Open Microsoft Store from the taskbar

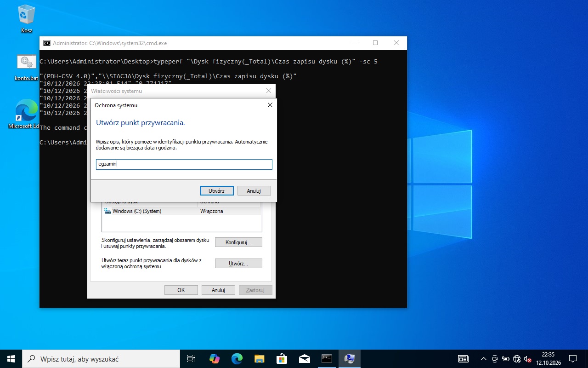click(x=282, y=359)
